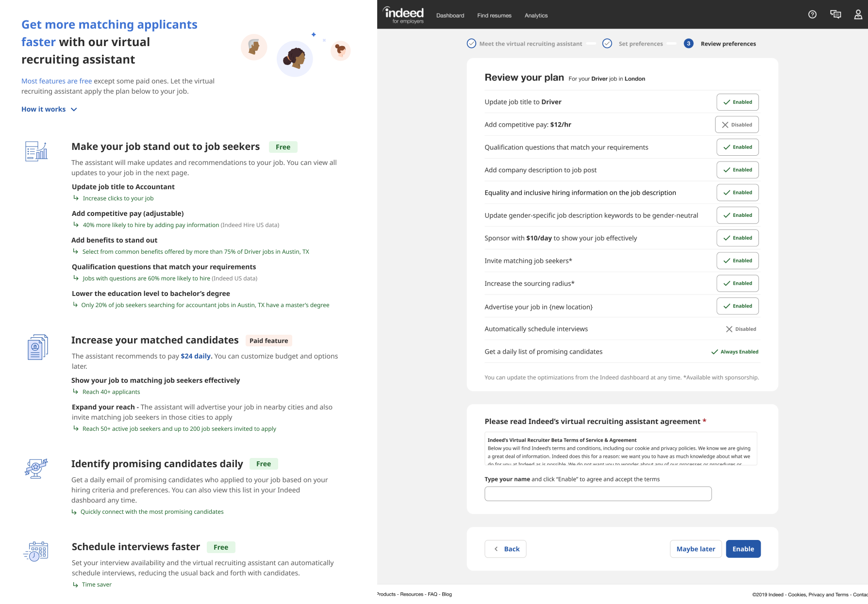Toggle Enabled for gender-neutral keywords update

[x=737, y=215]
